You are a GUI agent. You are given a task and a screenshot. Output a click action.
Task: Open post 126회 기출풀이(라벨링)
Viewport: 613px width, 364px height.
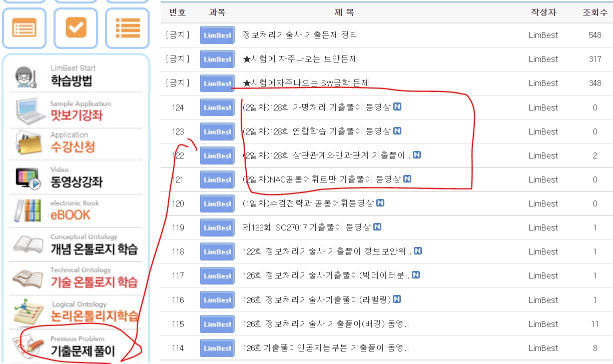(316, 300)
